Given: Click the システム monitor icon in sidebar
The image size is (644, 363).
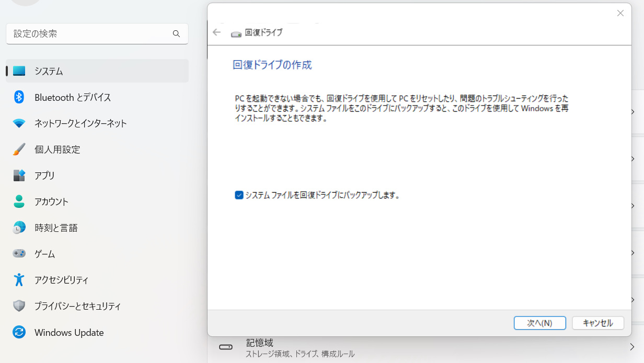Looking at the screenshot, I should click(x=19, y=71).
